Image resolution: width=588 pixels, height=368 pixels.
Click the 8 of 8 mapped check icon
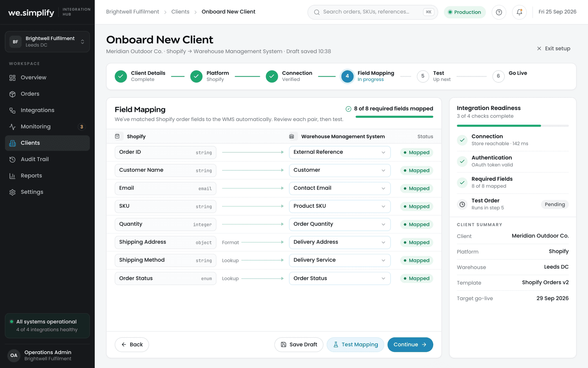[348, 109]
